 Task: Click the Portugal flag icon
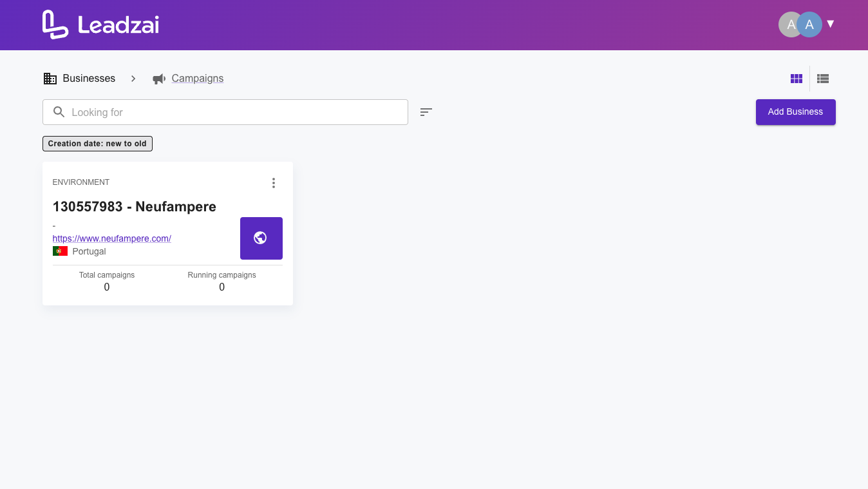tap(60, 251)
